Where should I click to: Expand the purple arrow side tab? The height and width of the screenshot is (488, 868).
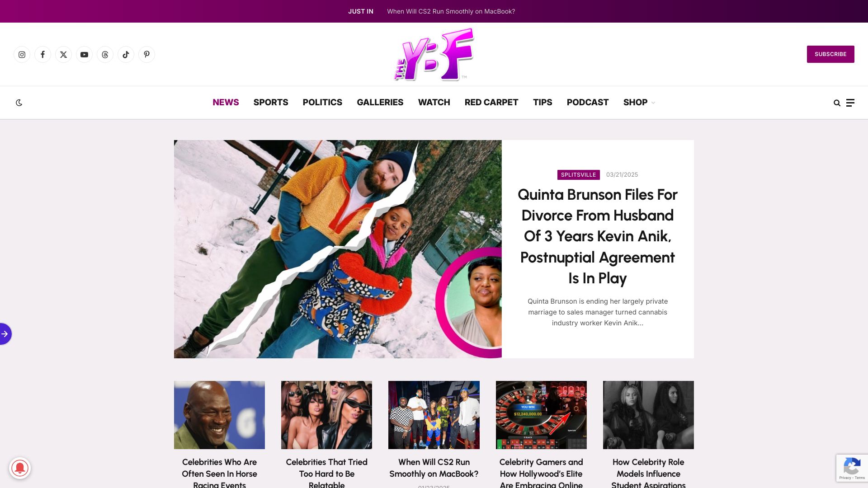[5, 334]
